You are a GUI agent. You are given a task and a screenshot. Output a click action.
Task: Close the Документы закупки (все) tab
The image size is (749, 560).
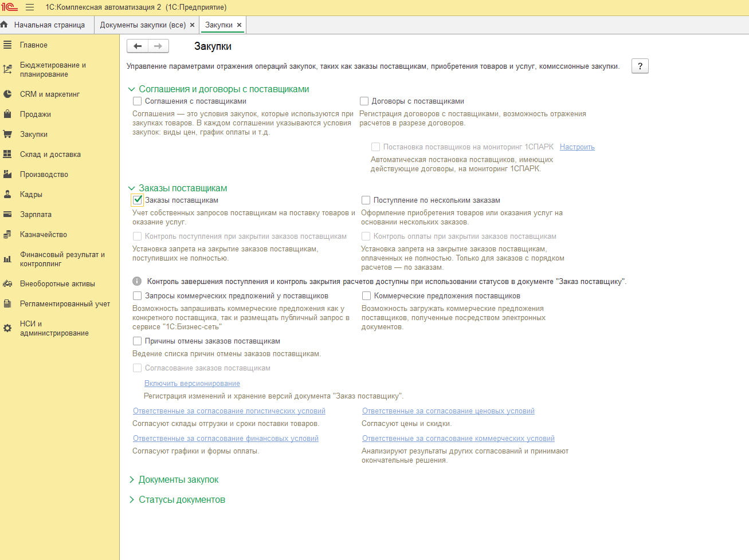tap(193, 25)
